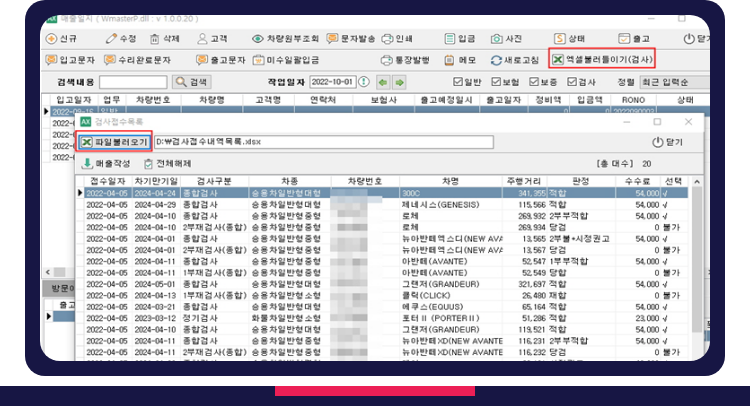Image resolution: width=750 pixels, height=406 pixels.
Task: Click the 삭제 (Delete) toolbar icon
Action: [x=165, y=39]
